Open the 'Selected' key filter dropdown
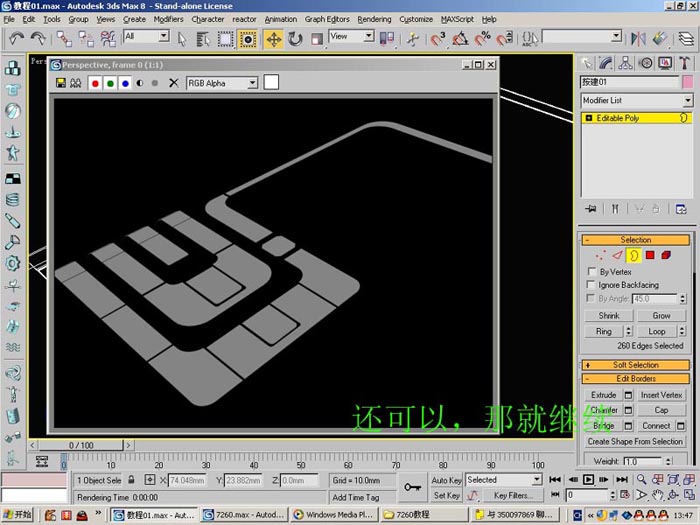 [537, 479]
